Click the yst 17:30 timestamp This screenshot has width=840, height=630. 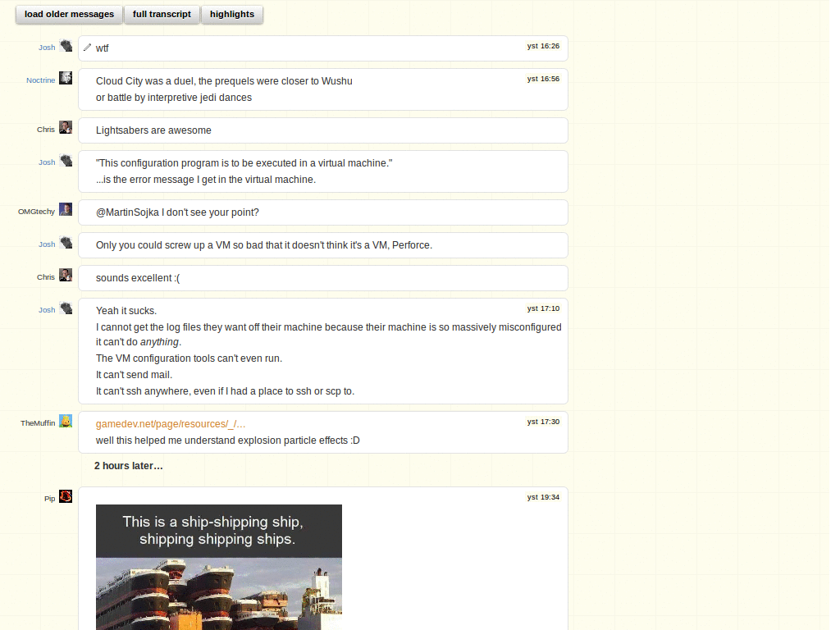point(543,422)
